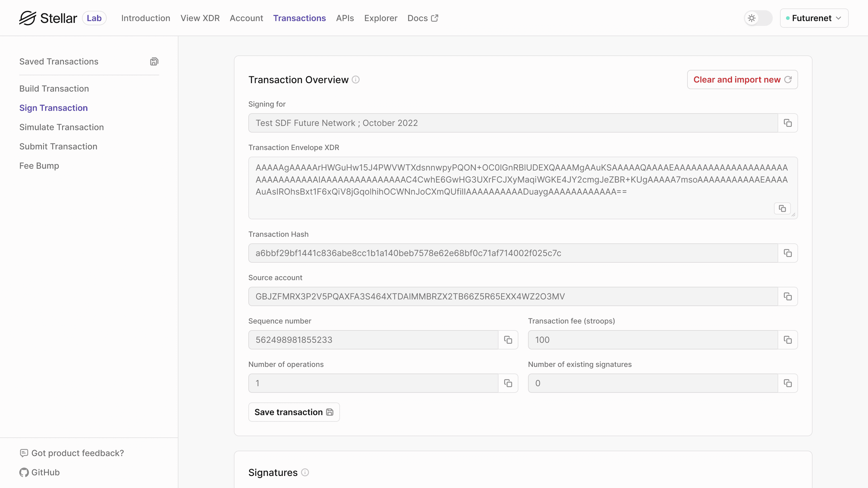The image size is (868, 488).
Task: Click the Stellar logo icon
Action: coord(27,18)
